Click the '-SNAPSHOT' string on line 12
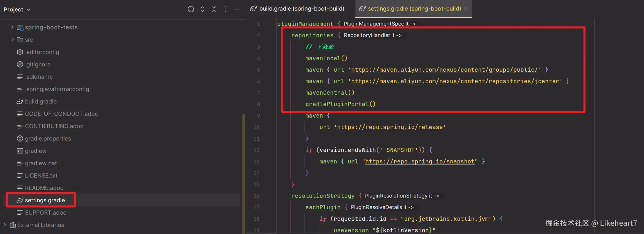 399,150
